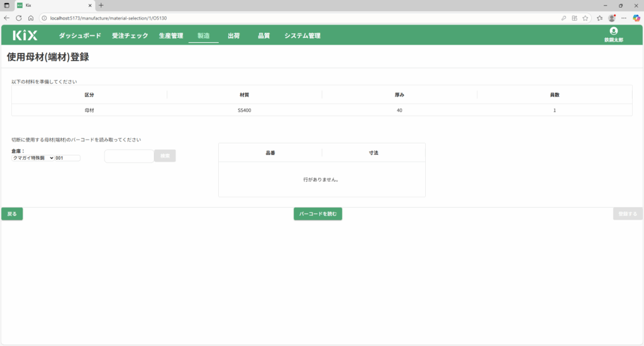Click the 001 warehouse code field
The width and height of the screenshot is (644, 346).
(x=68, y=158)
